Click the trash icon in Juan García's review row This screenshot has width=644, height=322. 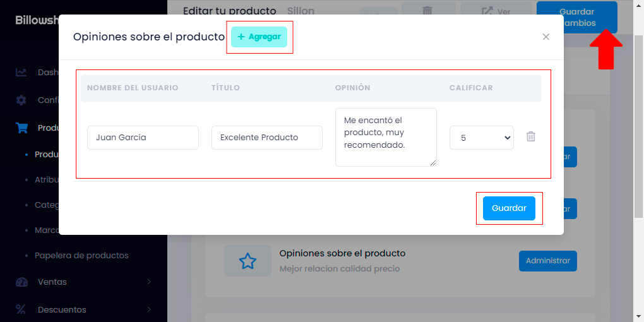pyautogui.click(x=531, y=137)
